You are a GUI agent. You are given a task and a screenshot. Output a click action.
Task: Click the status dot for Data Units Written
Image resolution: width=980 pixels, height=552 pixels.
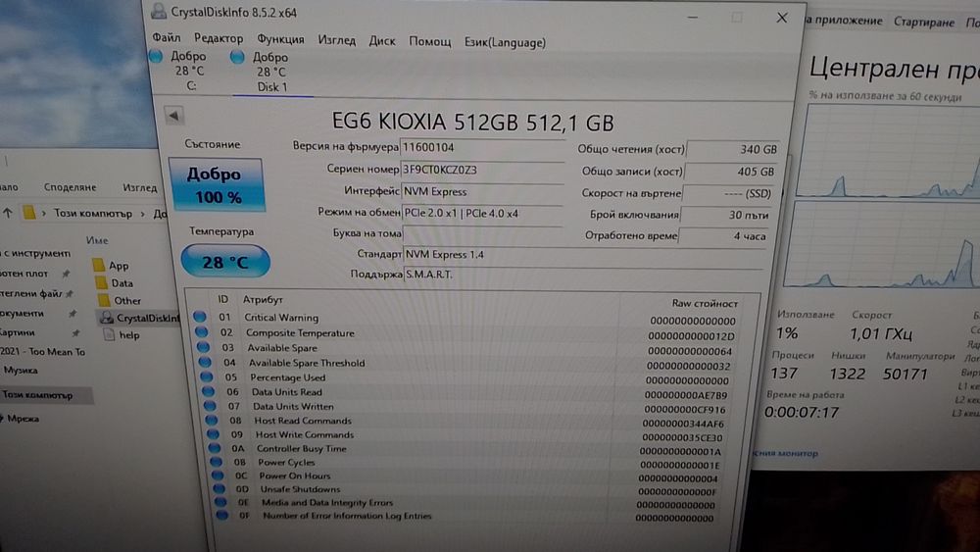click(210, 406)
